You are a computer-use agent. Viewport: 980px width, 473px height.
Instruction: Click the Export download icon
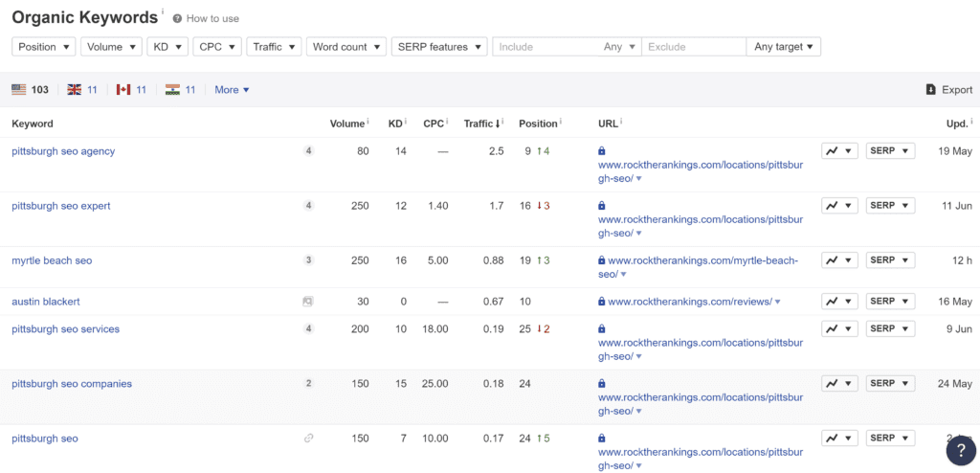pyautogui.click(x=930, y=89)
